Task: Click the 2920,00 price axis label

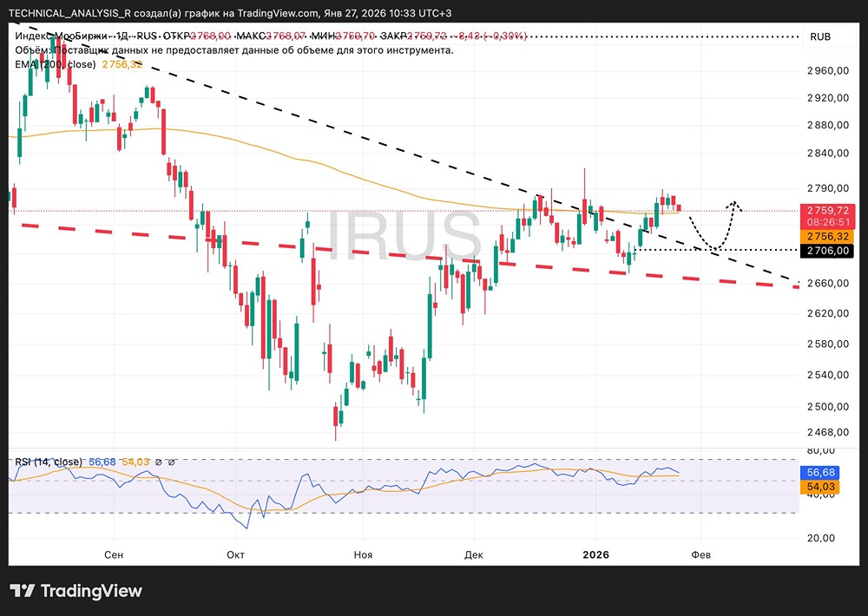Action: tap(828, 98)
